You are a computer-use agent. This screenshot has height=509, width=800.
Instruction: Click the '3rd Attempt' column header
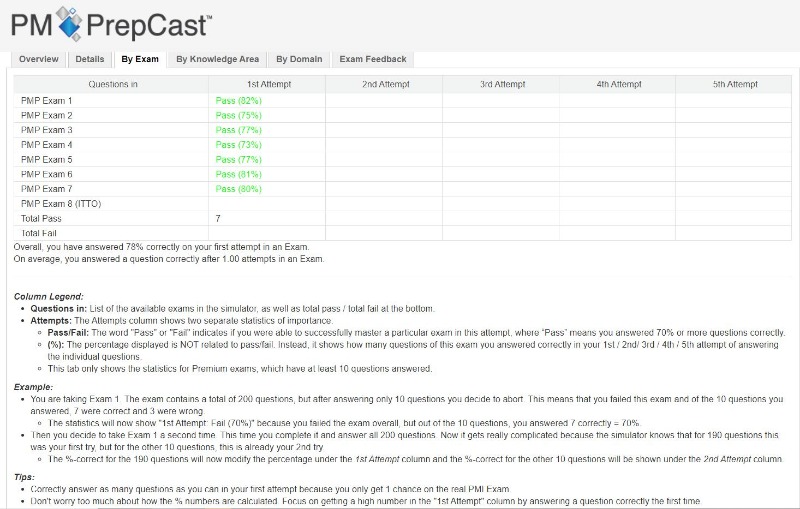point(503,84)
